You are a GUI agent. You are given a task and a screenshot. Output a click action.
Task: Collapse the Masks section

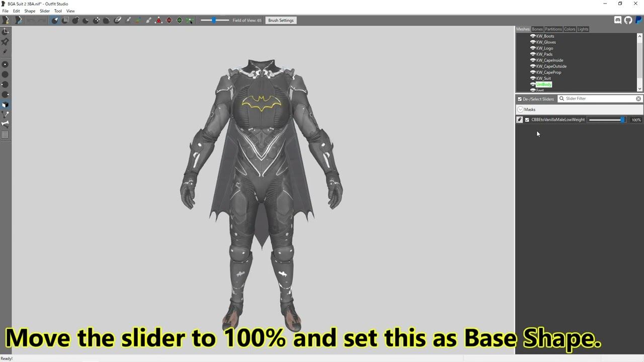pos(521,110)
